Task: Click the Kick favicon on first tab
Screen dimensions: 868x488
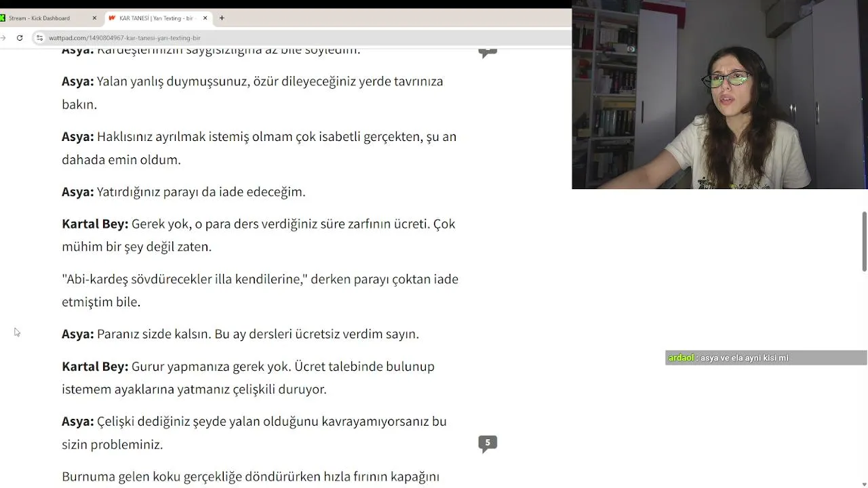Action: pos(3,18)
